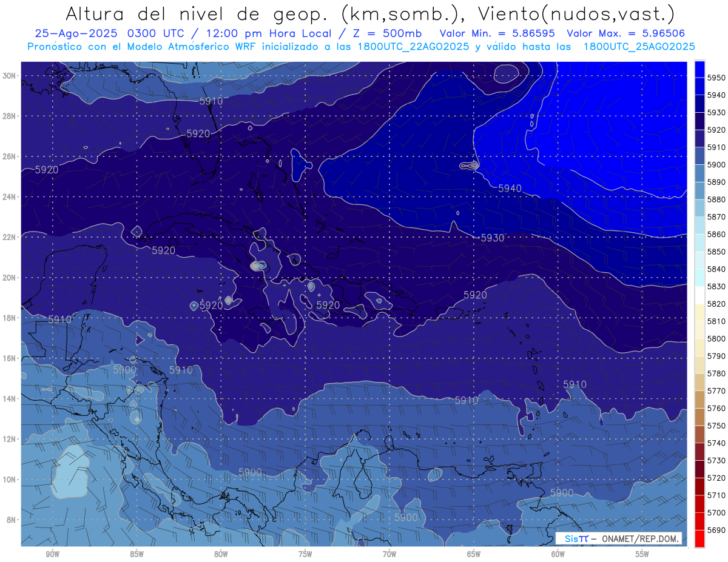This screenshot has height=562, width=728.
Task: Click the valid-until time '1800UTC_25AGO2025'
Action: click(639, 47)
